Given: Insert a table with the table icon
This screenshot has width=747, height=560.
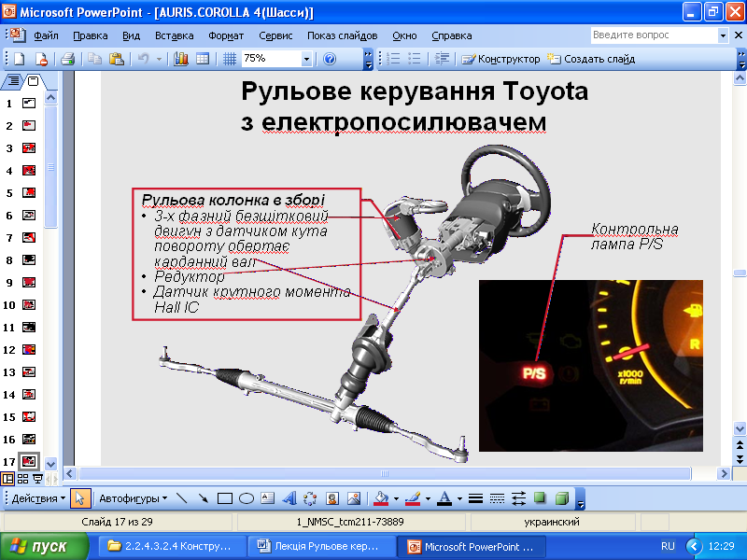Looking at the screenshot, I should click(x=203, y=59).
